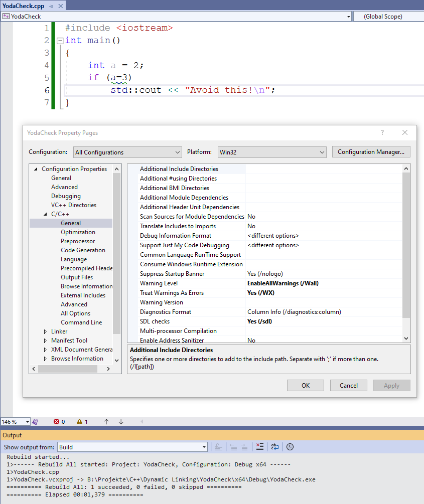Click the Clear All output icon
The height and width of the screenshot is (504, 424).
[x=259, y=447]
